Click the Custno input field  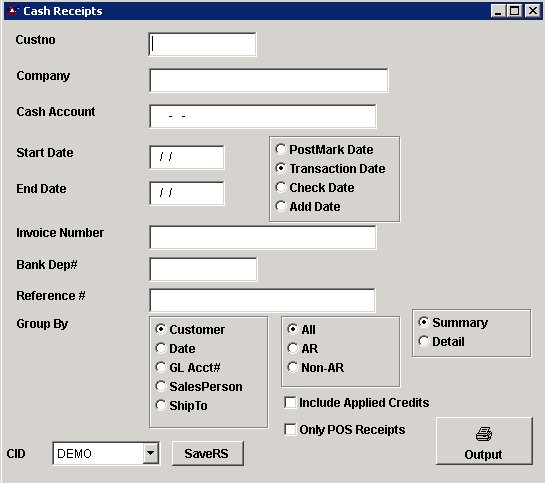pos(202,44)
